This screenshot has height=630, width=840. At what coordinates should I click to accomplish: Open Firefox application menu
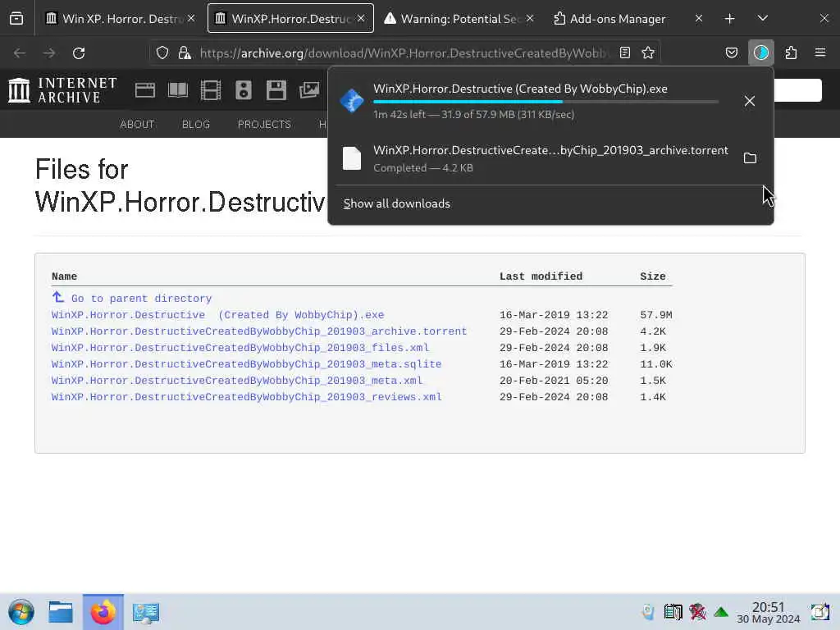[x=820, y=52]
